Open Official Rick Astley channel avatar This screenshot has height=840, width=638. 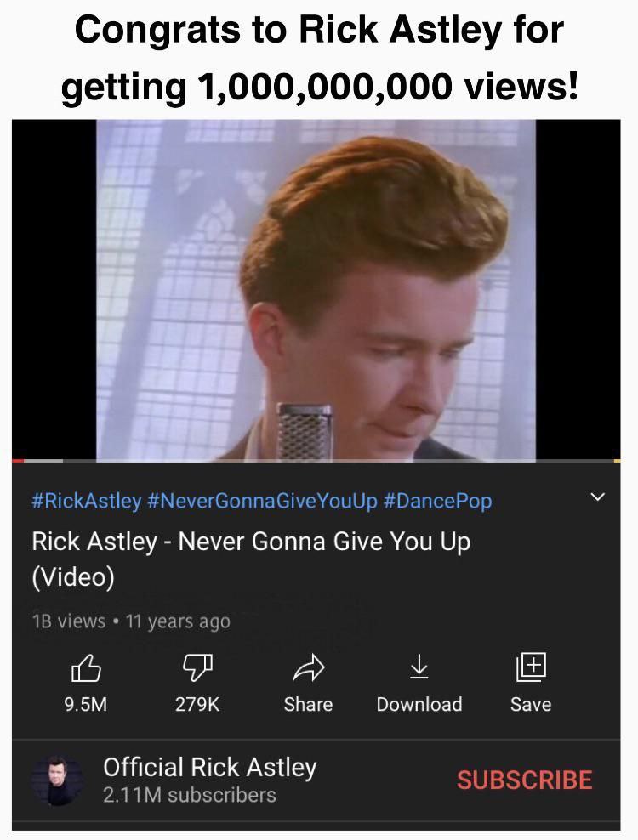(x=57, y=780)
